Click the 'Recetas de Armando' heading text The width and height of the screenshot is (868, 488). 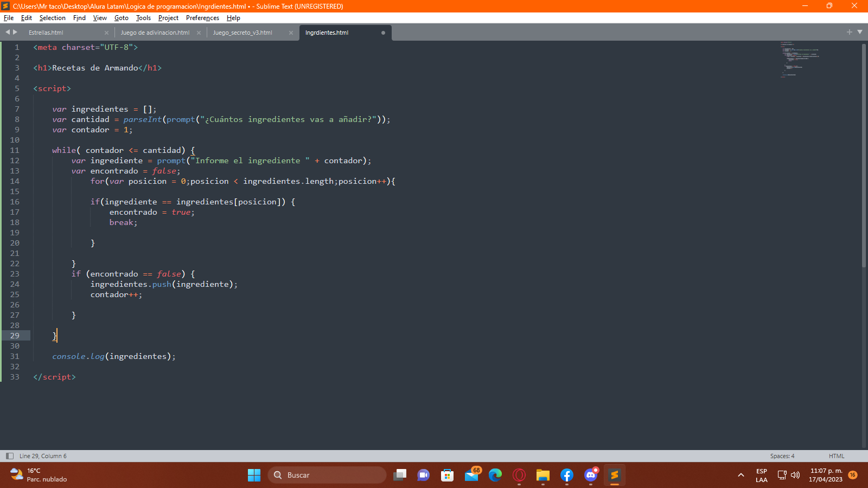point(95,68)
